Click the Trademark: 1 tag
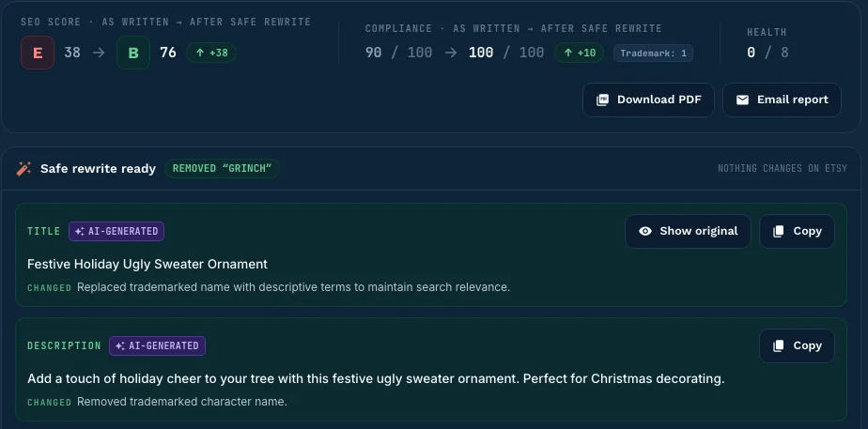868x429 pixels. [x=653, y=54]
